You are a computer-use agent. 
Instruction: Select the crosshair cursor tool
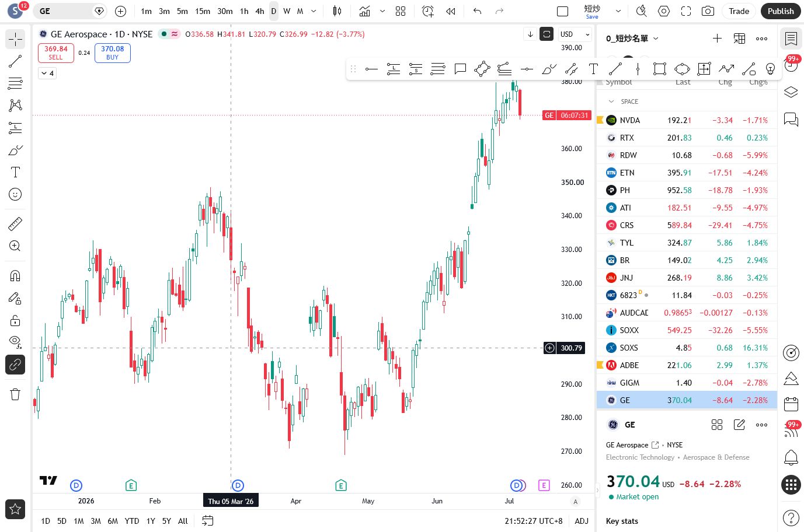coord(15,39)
